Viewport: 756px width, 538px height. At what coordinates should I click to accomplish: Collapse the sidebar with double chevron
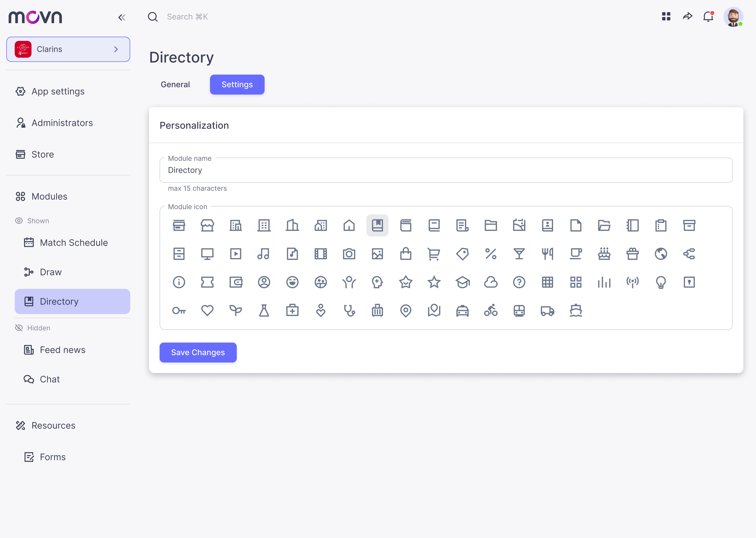pos(122,17)
